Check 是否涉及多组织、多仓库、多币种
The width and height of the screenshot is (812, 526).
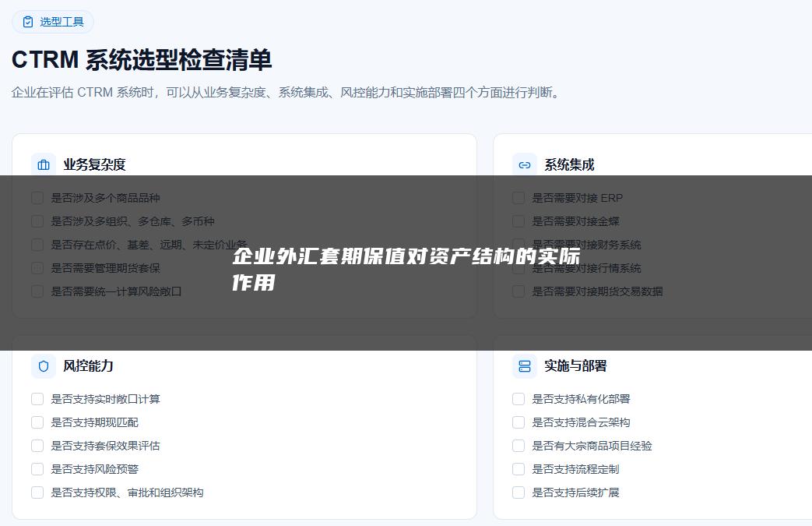point(37,221)
